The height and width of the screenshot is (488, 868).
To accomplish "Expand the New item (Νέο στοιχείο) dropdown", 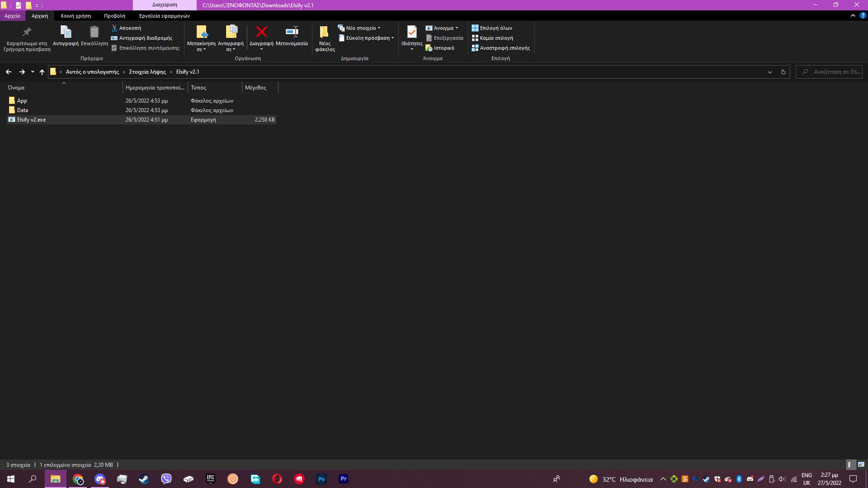I will [379, 28].
